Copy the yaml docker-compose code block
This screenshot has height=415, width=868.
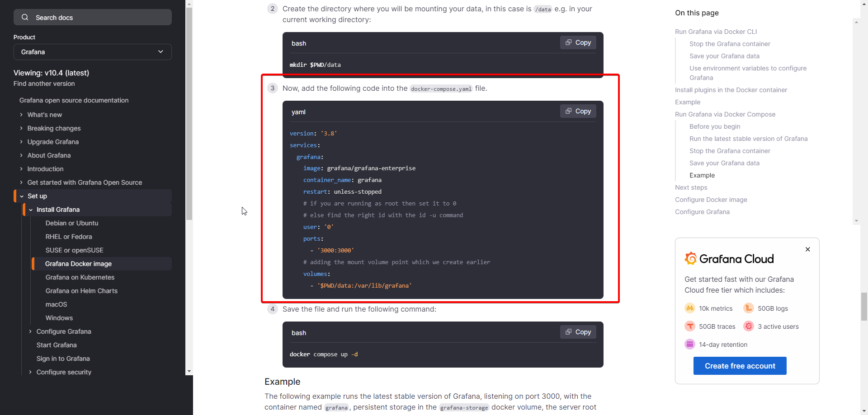578,111
